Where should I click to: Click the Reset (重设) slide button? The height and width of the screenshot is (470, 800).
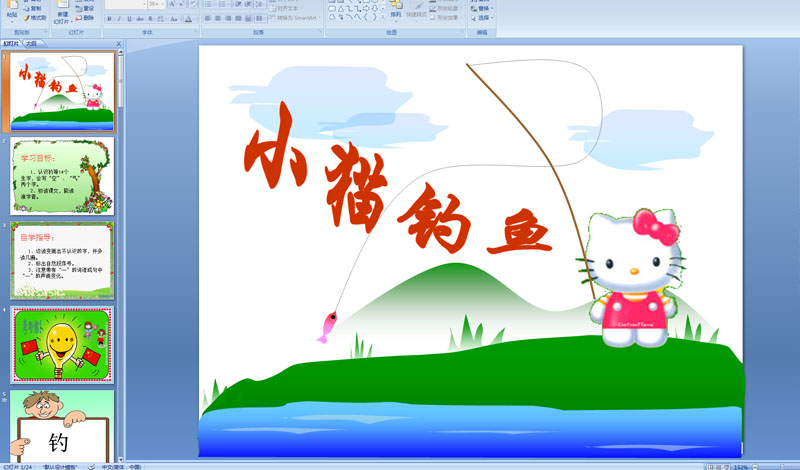(x=85, y=8)
